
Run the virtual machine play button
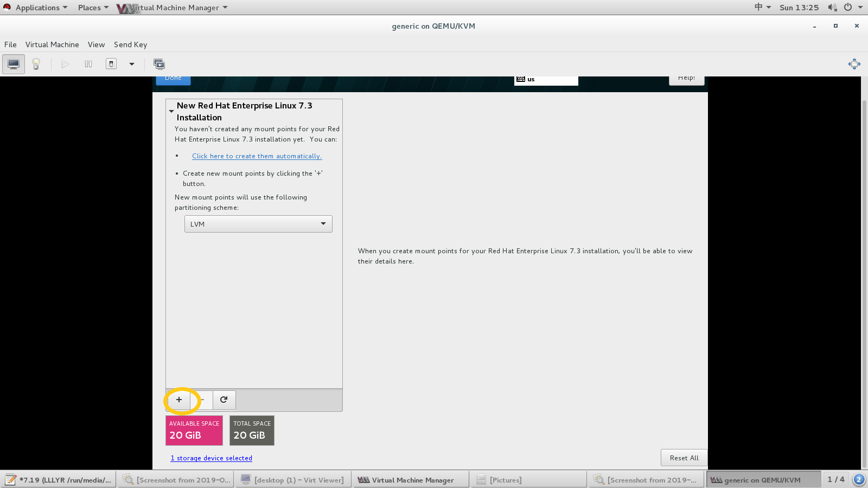click(x=65, y=64)
